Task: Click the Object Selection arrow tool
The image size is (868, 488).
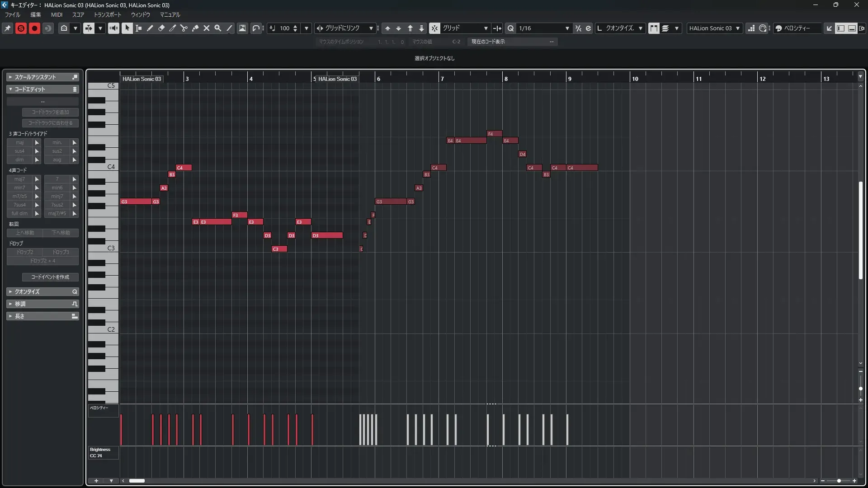Action: pos(127,28)
